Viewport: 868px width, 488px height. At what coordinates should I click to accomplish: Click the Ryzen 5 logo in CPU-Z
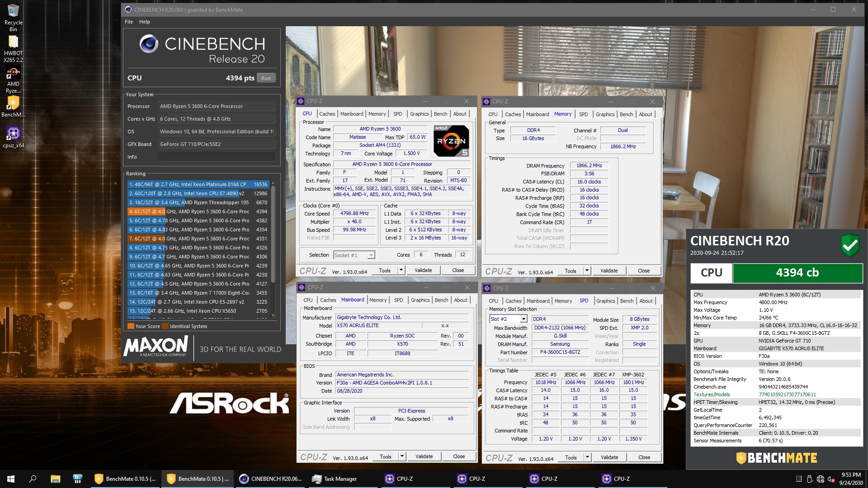pos(451,141)
